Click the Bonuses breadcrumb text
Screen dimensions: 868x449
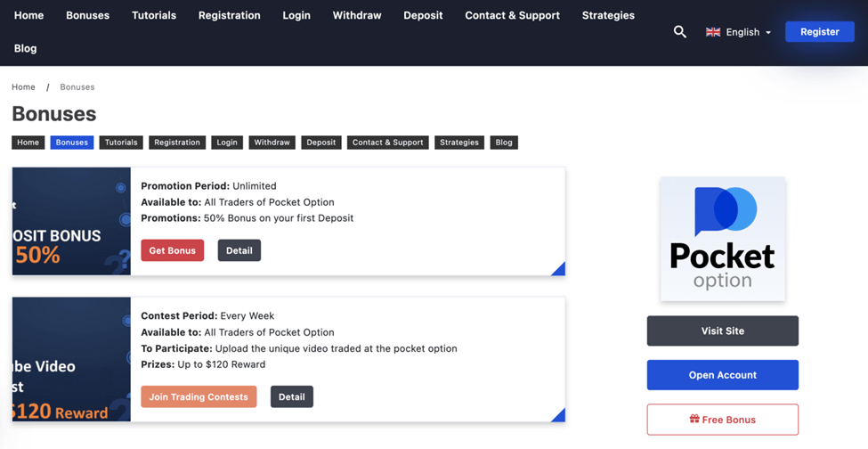click(77, 87)
